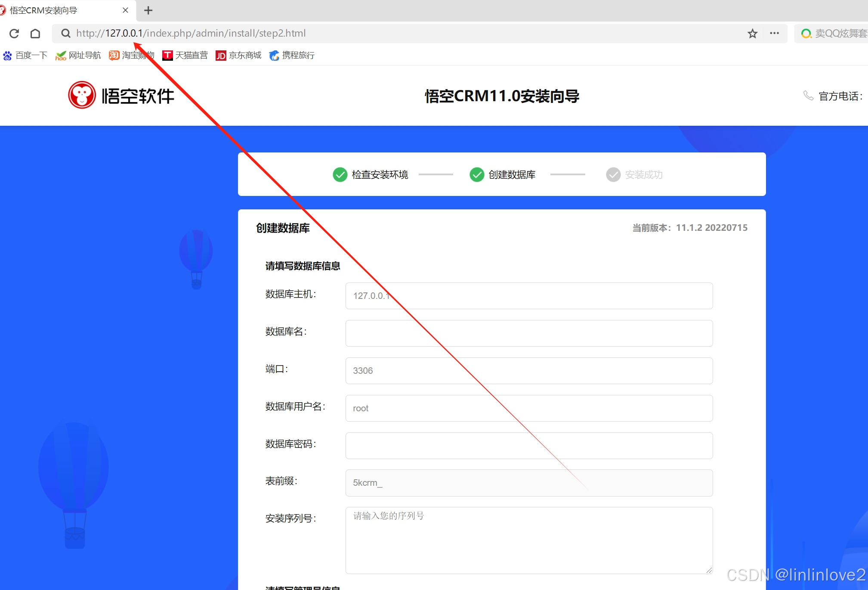Screen dimensions: 868x590
Task: Focus the 安装序列号 text area
Action: click(529, 540)
